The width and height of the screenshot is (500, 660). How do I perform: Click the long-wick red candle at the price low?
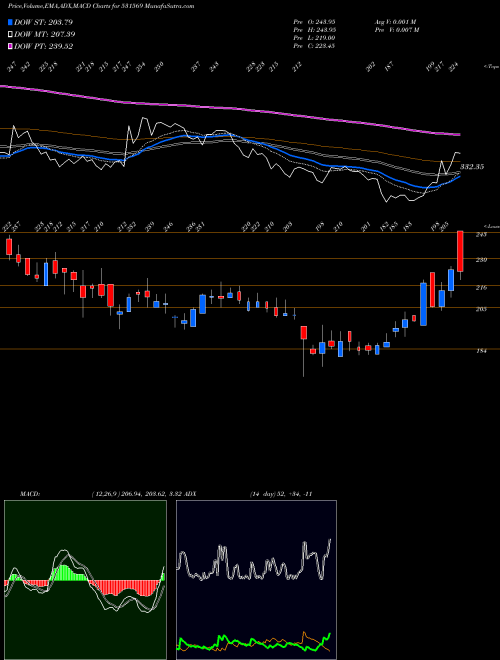(303, 333)
